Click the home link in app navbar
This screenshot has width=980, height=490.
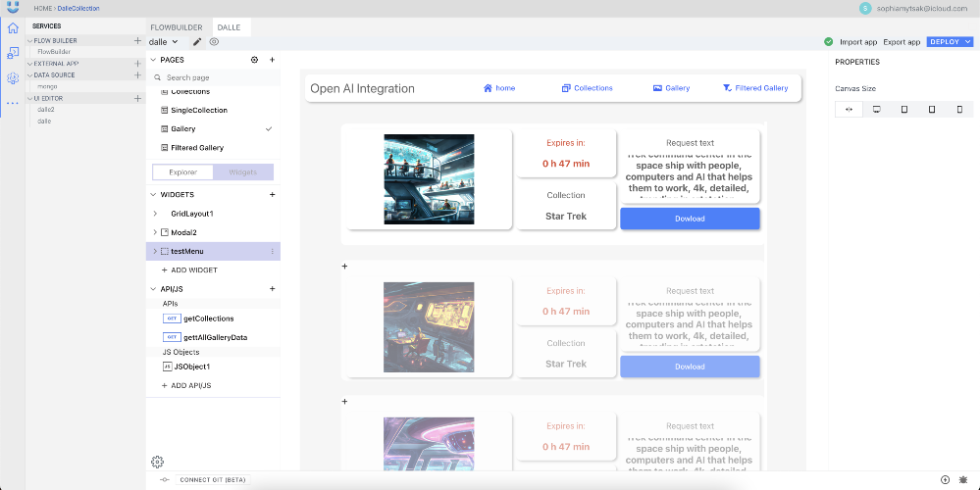(x=498, y=88)
